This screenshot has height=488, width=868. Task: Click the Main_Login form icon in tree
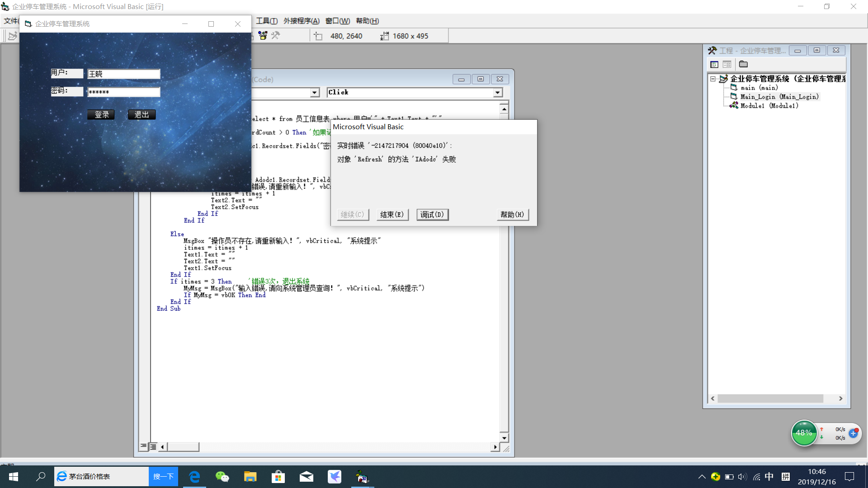pos(734,96)
